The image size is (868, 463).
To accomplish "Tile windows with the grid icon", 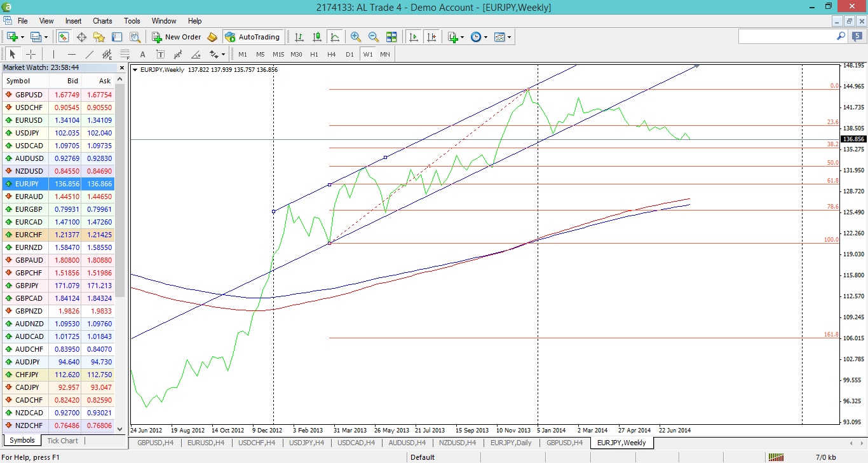I will point(391,37).
